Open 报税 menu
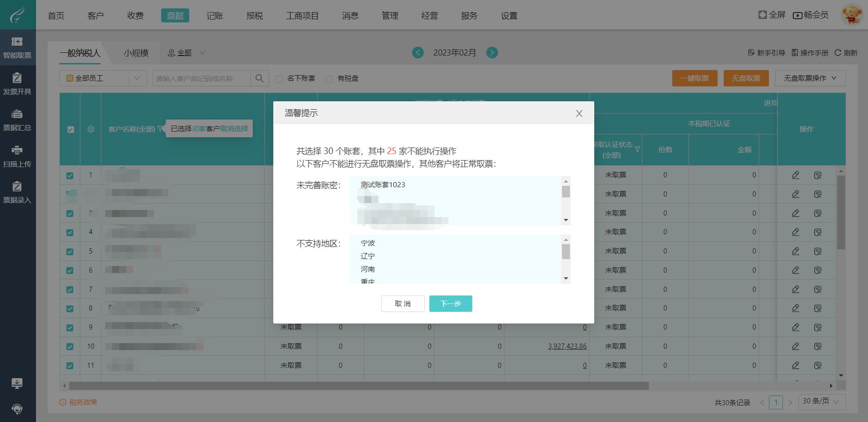This screenshot has width=868, height=422. [255, 15]
